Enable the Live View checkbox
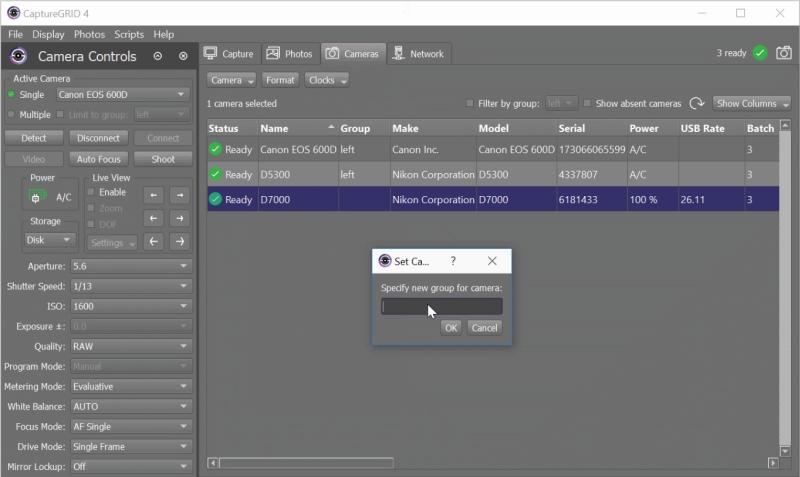The width and height of the screenshot is (800, 477). pyautogui.click(x=92, y=192)
